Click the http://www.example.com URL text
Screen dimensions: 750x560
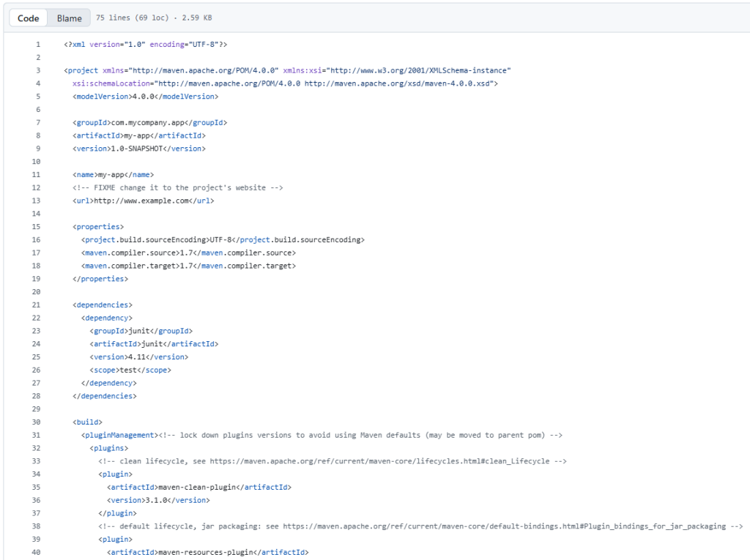pyautogui.click(x=140, y=201)
